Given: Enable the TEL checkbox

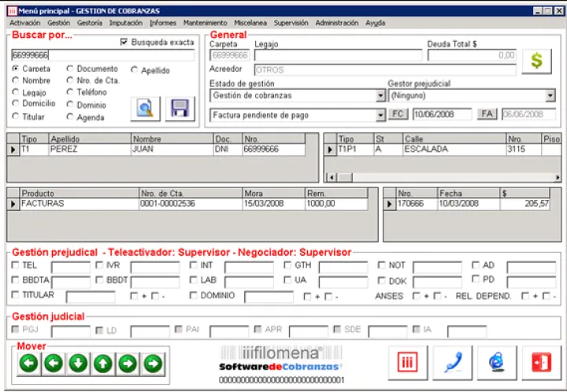Looking at the screenshot, I should click(16, 265).
